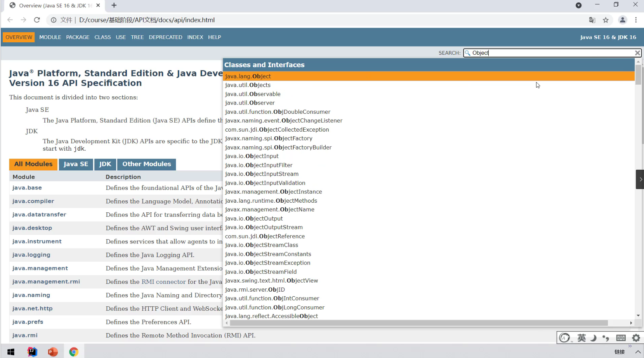Close the Overview (Java SE 16) tab
The height and width of the screenshot is (358, 644).
[98, 5]
